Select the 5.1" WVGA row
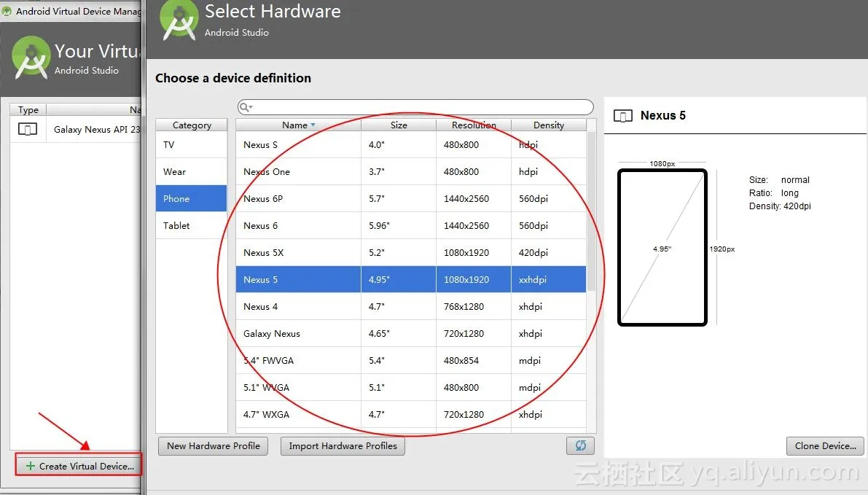868x495 pixels. (411, 387)
